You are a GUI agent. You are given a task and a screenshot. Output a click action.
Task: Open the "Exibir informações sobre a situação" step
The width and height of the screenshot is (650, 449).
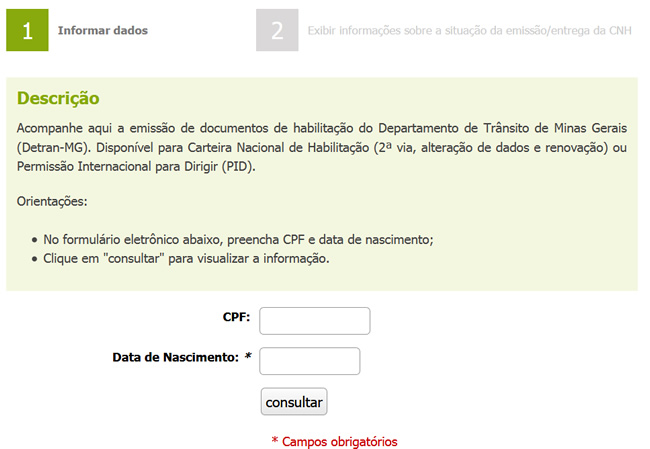(469, 31)
